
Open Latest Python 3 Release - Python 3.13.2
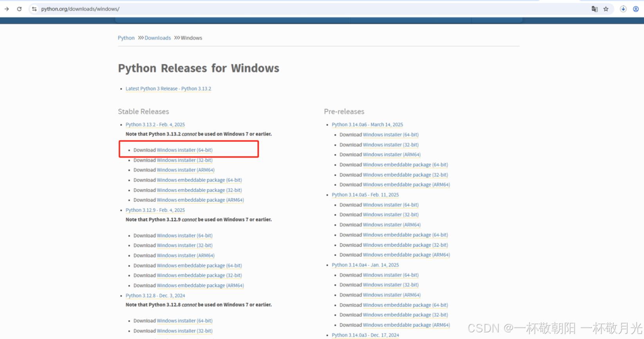(168, 89)
